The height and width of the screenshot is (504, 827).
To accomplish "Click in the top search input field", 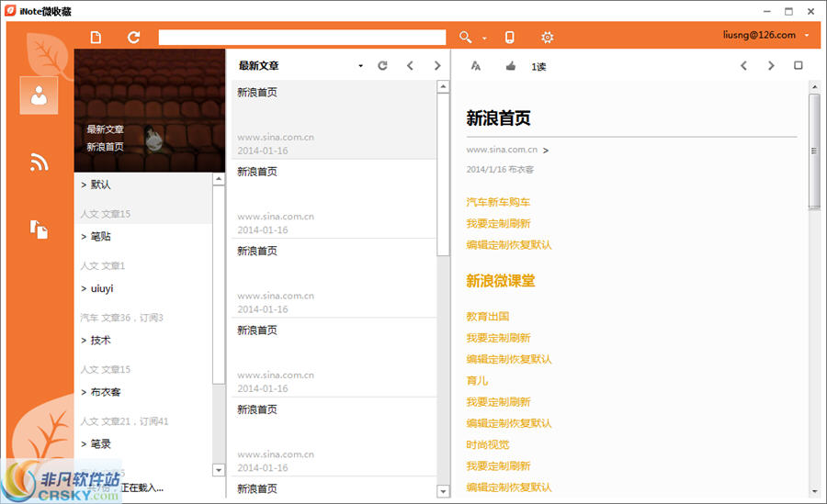I will (302, 37).
